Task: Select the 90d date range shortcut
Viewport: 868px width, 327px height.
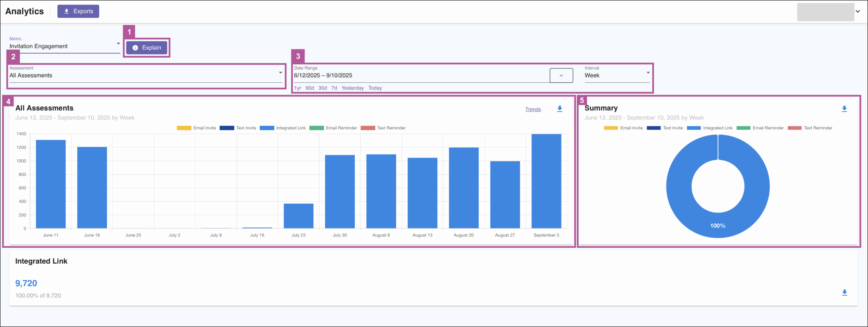Action: [310, 88]
